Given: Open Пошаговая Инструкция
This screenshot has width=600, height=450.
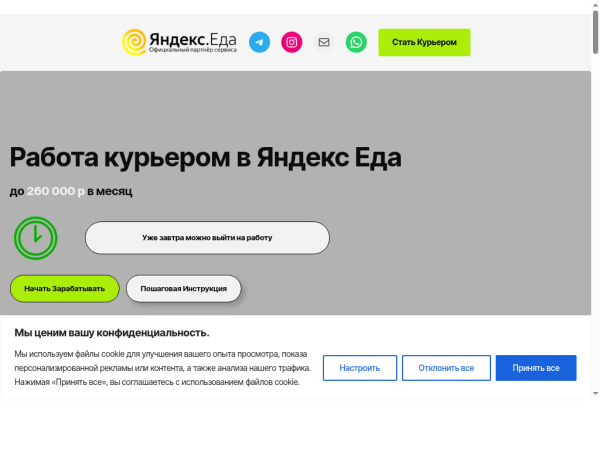Looking at the screenshot, I should click(184, 289).
